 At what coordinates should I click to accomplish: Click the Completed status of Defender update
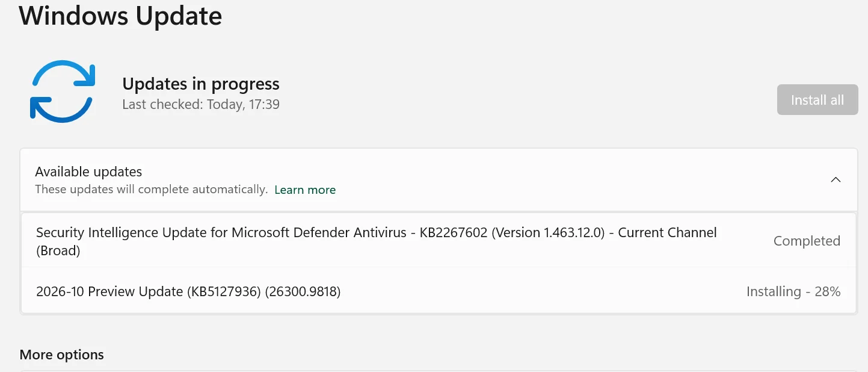[807, 241]
